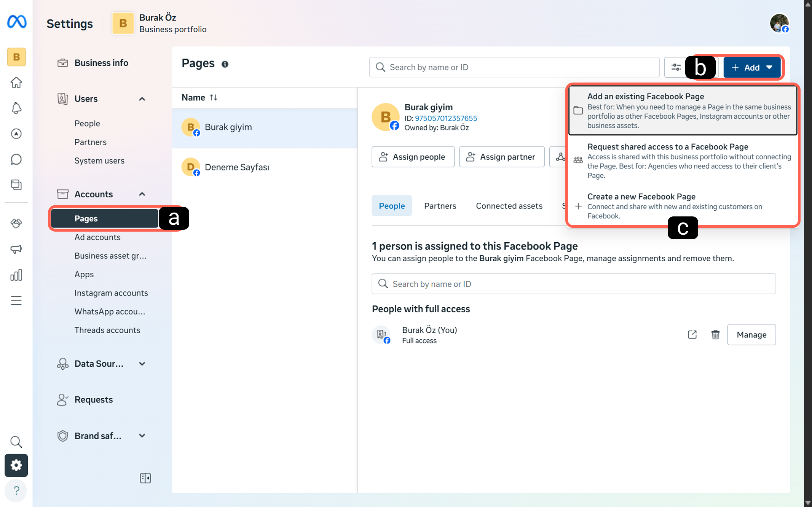Open Business info settings
The height and width of the screenshot is (507, 812).
[x=101, y=63]
